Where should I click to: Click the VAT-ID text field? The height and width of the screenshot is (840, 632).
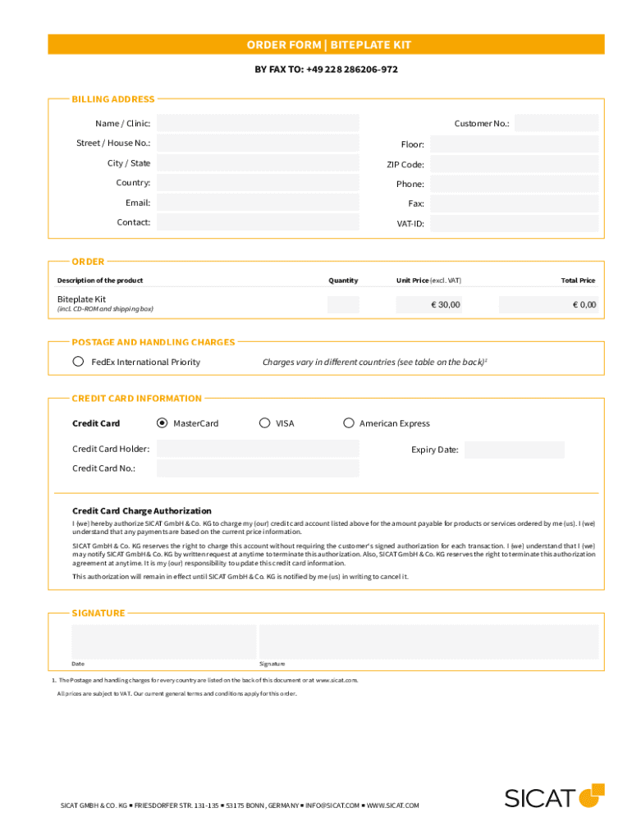[514, 223]
